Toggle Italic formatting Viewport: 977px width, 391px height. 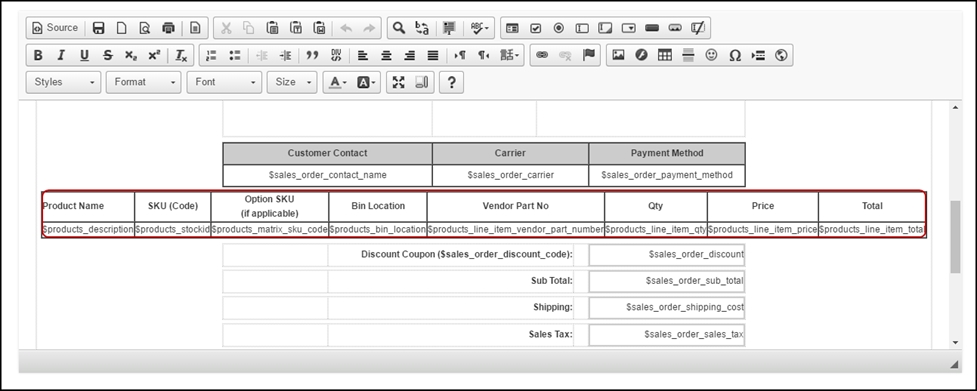[x=61, y=55]
